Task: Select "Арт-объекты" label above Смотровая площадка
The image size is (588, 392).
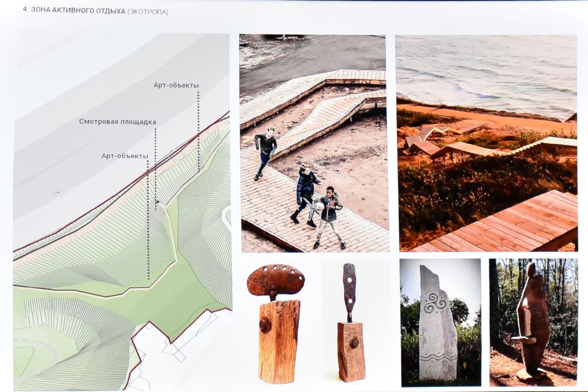Action: pos(176,85)
